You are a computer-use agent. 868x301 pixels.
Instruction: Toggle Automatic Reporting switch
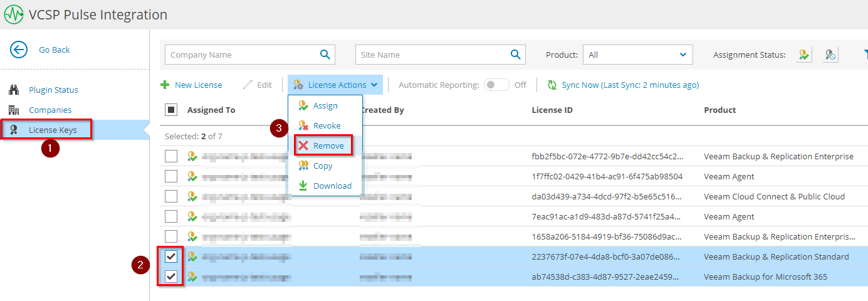click(497, 85)
